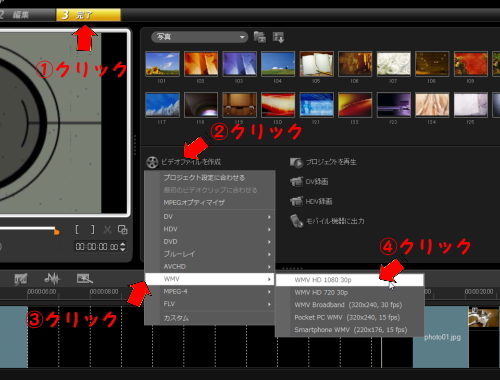Image resolution: width=500 pixels, height=380 pixels.
Task: Click timeline ruler at 00:00:06:00
Action: click(x=42, y=292)
